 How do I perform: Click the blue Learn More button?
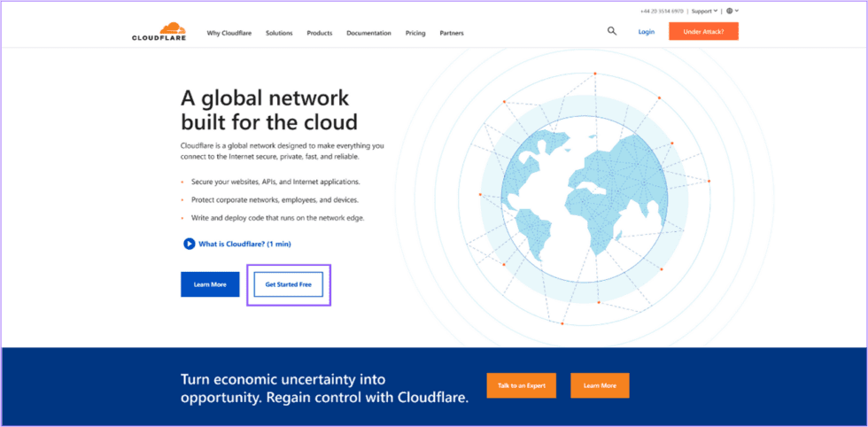[210, 284]
